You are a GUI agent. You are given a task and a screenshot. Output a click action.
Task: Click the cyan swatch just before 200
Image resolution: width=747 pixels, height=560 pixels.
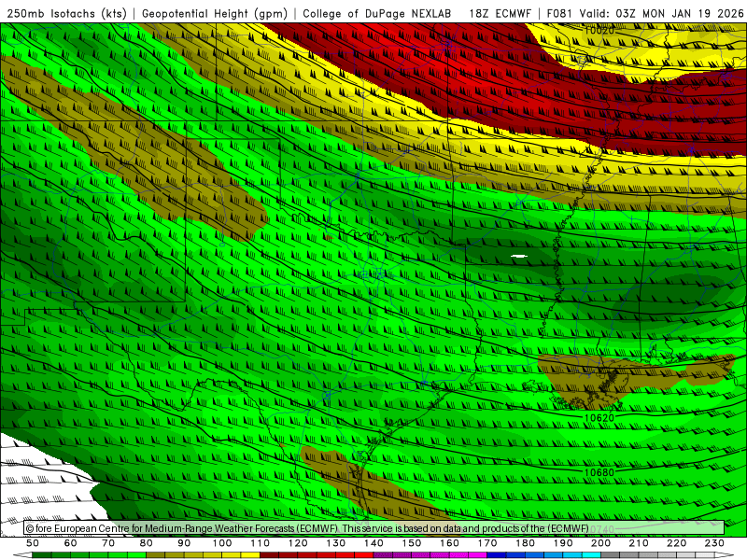tap(591, 555)
